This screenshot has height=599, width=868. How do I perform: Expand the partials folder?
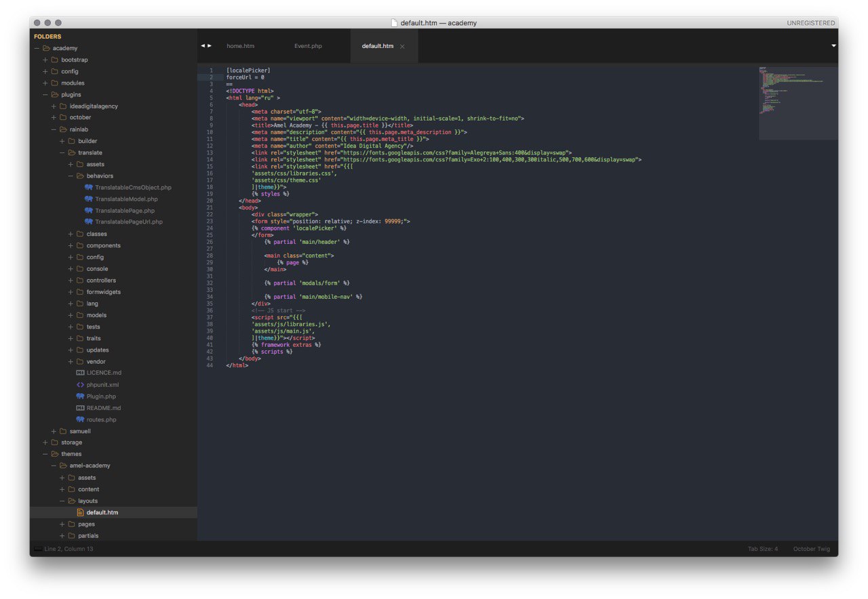pos(62,535)
